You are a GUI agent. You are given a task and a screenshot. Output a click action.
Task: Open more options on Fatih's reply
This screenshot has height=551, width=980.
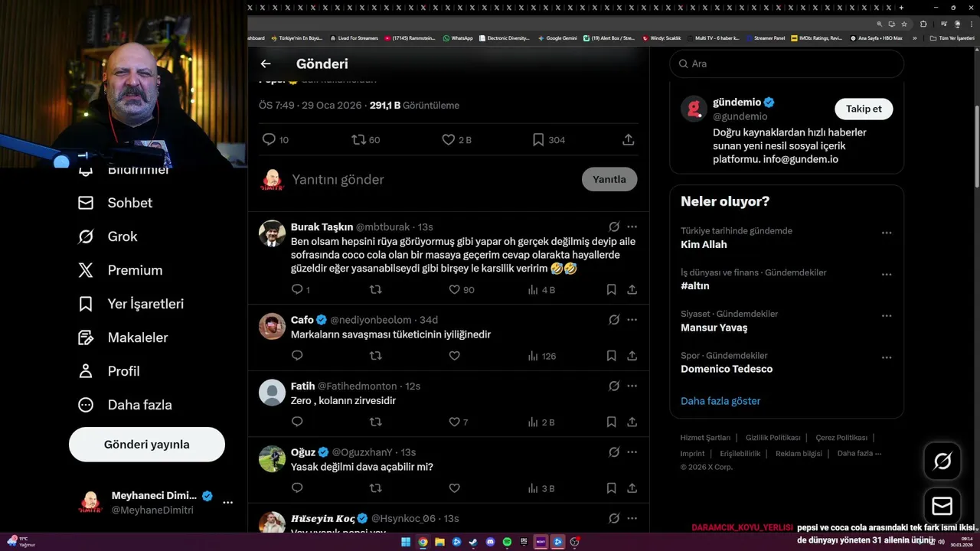click(632, 386)
